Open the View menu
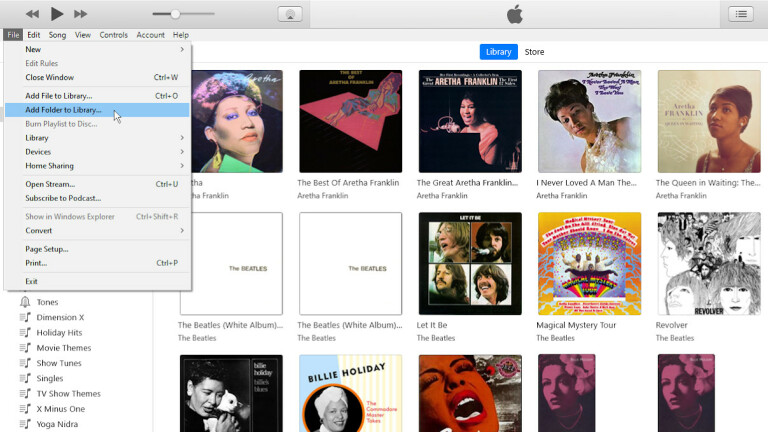Image resolution: width=768 pixels, height=432 pixels. pos(83,35)
